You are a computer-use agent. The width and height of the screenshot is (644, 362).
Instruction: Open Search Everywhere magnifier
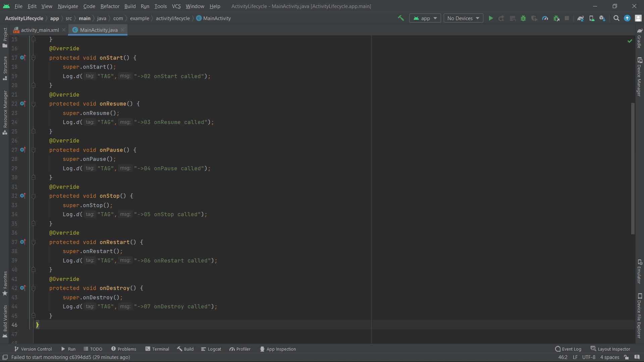616,18
